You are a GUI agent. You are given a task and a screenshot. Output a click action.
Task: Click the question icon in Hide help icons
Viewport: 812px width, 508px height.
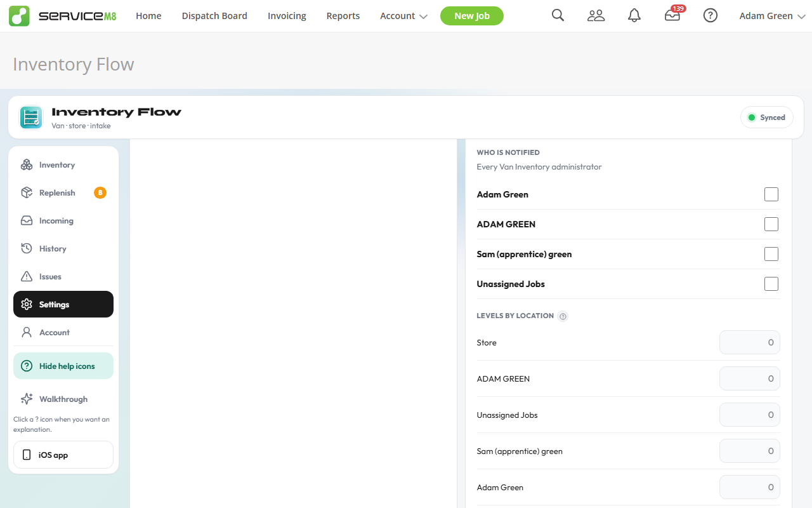27,366
